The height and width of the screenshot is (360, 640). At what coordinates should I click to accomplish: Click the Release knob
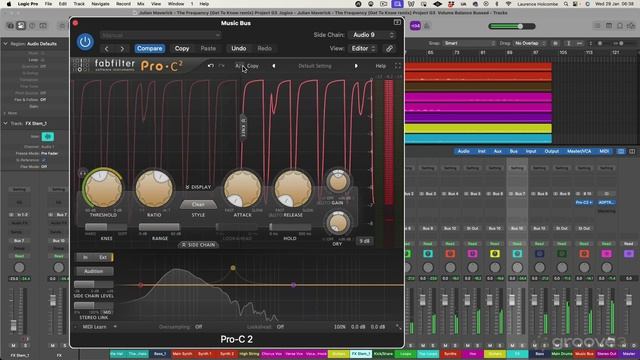click(293, 189)
